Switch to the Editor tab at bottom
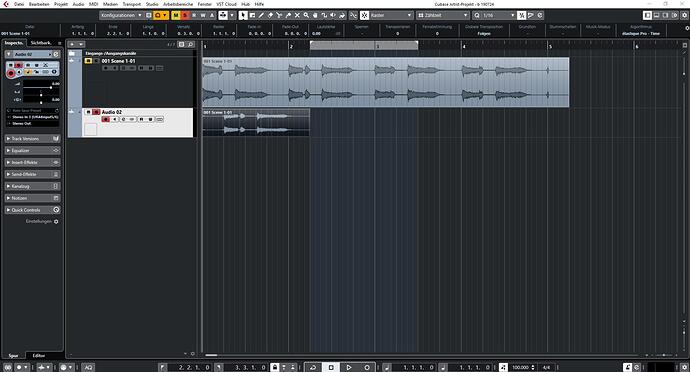This screenshot has height=372, width=690. (39, 355)
